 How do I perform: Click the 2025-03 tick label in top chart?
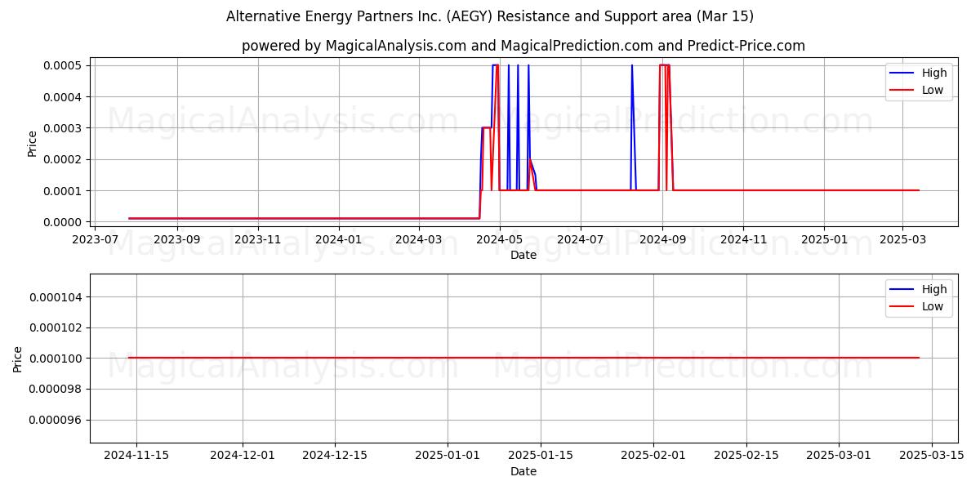[x=902, y=239]
